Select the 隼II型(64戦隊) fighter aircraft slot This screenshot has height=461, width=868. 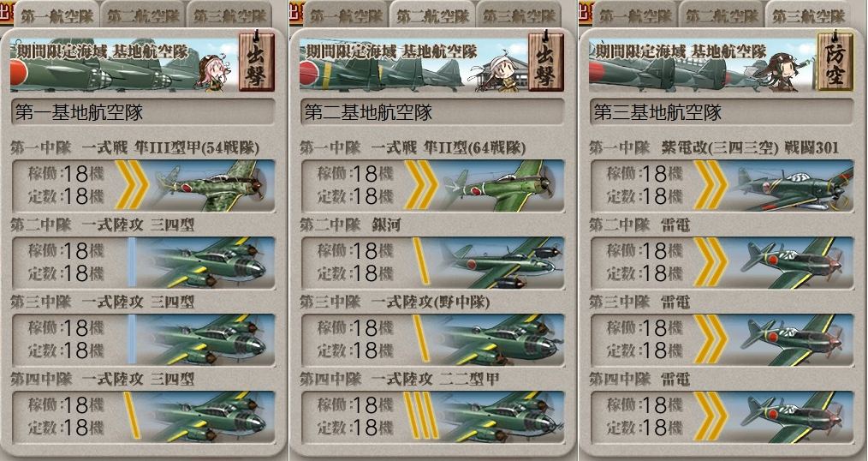432,186
